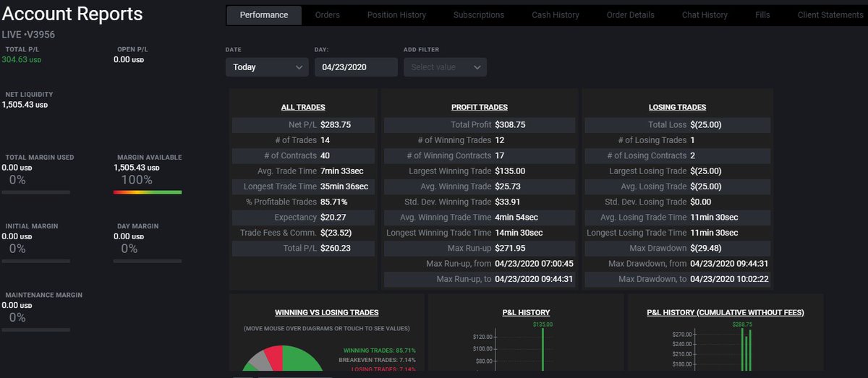Open the Position History tab
This screenshot has width=868, height=378.
click(396, 15)
